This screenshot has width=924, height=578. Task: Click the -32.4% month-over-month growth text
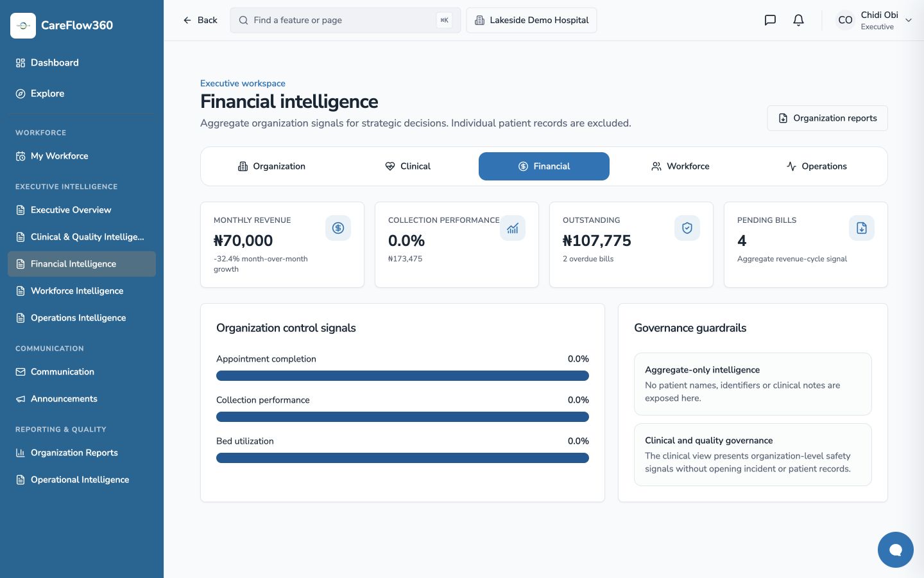pos(261,264)
